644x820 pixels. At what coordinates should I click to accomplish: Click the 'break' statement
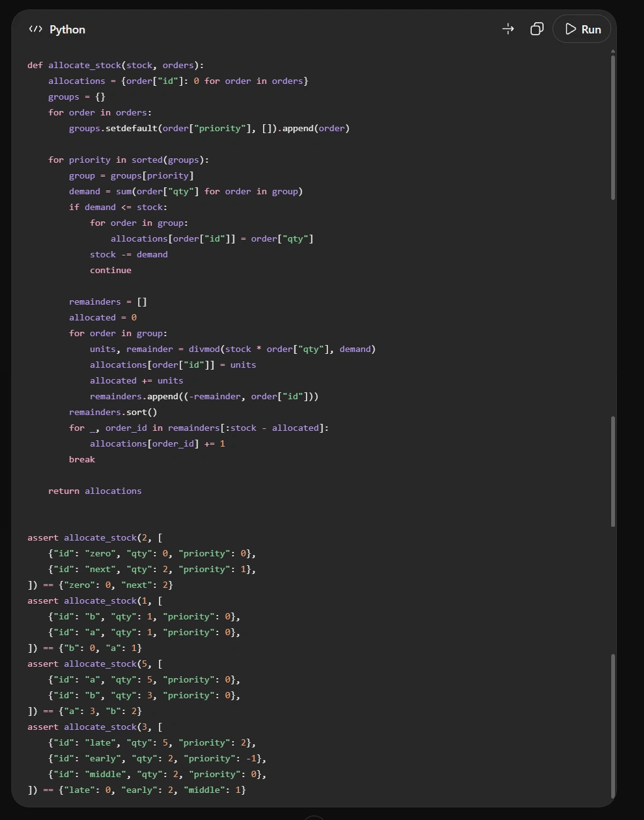pyautogui.click(x=82, y=459)
